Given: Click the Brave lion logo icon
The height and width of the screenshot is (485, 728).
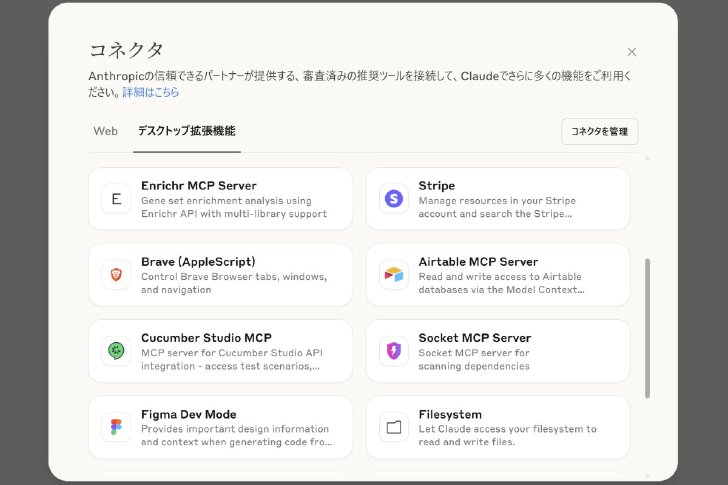Looking at the screenshot, I should pyautogui.click(x=116, y=275).
